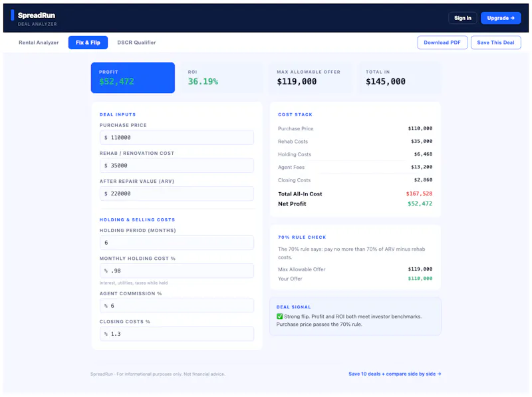Click the ROI 36.19% card
Image resolution: width=532 pixels, height=397 pixels.
(x=221, y=78)
